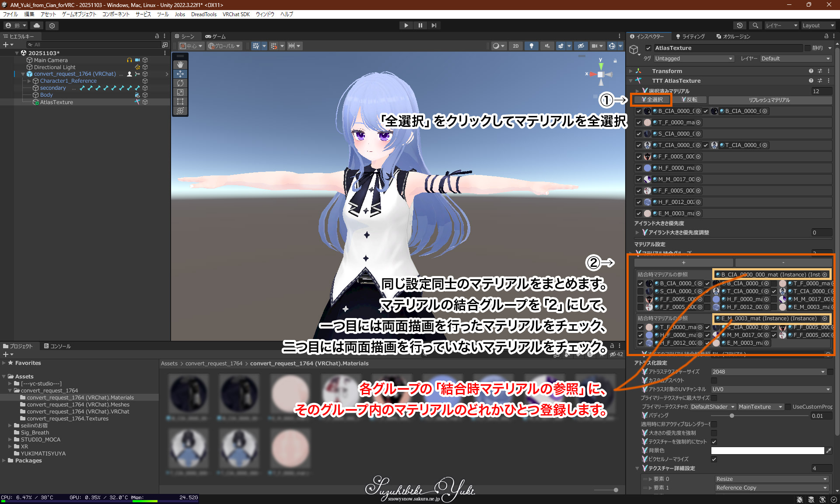The height and width of the screenshot is (504, 840).
Task: Toggle scene lighting bulb icon
Action: point(531,46)
